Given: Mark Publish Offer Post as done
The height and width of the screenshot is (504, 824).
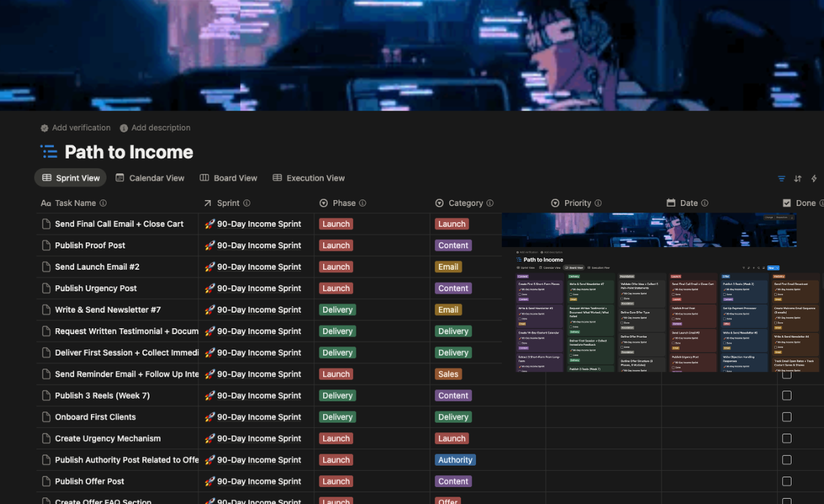Looking at the screenshot, I should coord(787,481).
